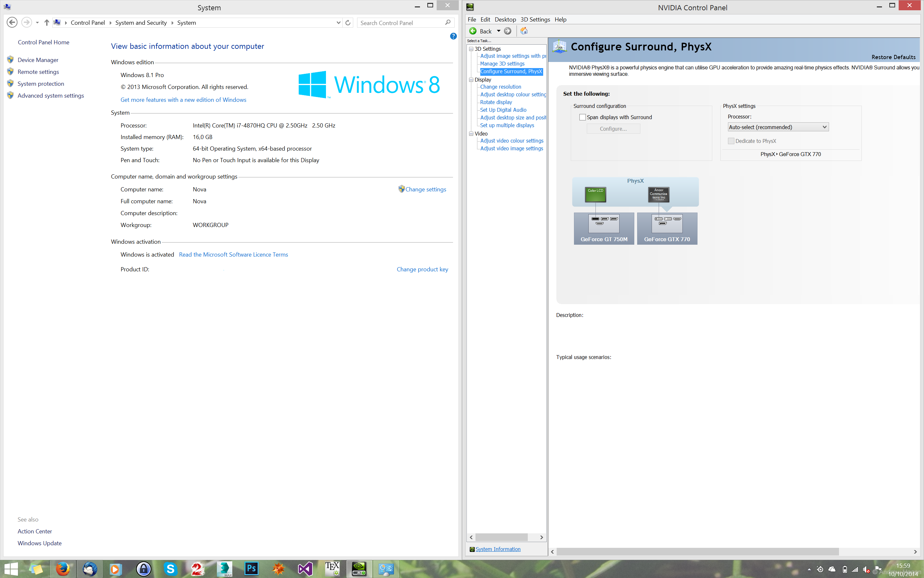This screenshot has height=578, width=924.
Task: Select Adjust video colour settings task
Action: click(512, 141)
